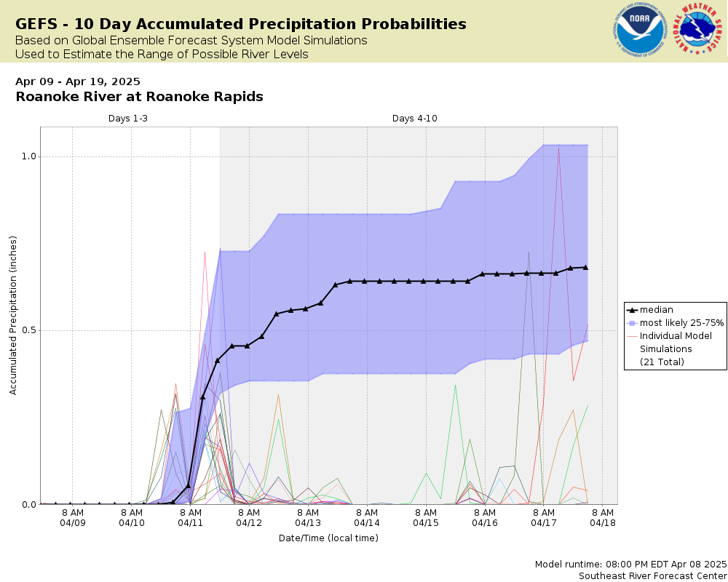Click the Southeast River Forecast Center credit
The height and width of the screenshot is (582, 728).
click(x=653, y=576)
